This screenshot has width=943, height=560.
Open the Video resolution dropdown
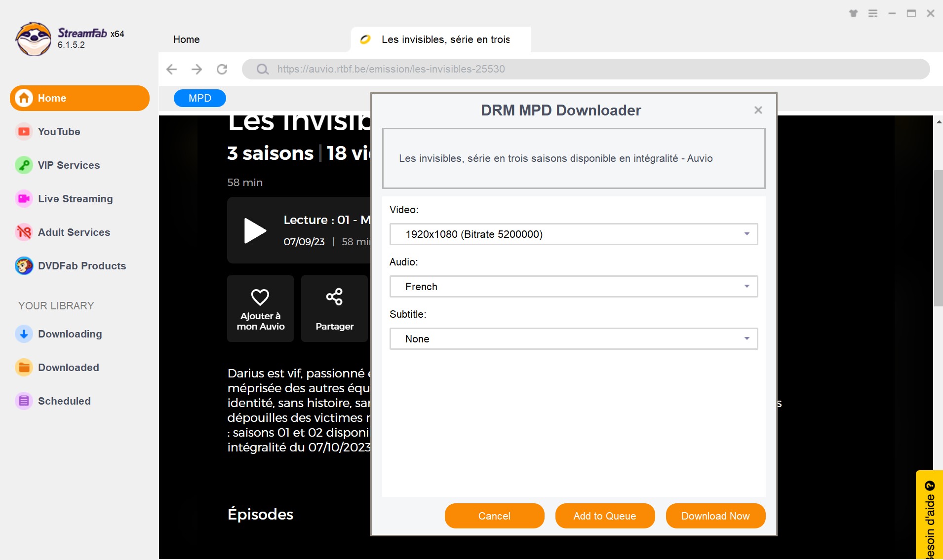574,234
